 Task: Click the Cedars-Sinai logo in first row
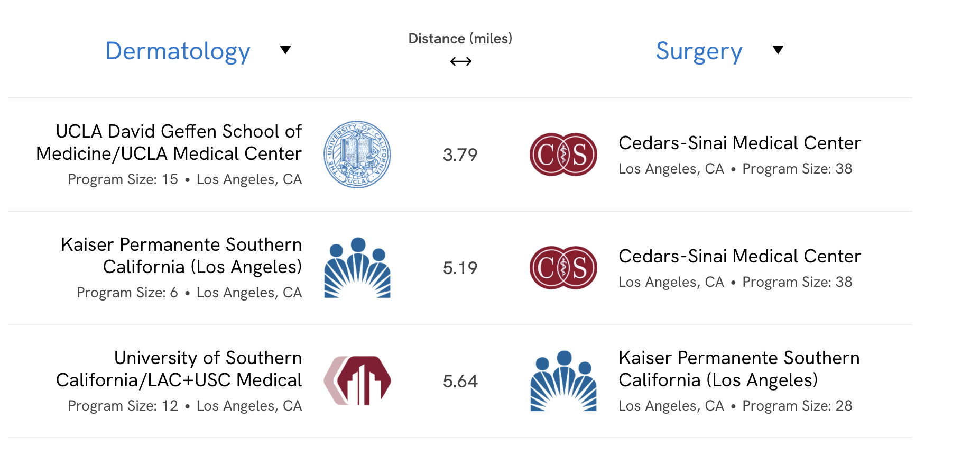(563, 155)
